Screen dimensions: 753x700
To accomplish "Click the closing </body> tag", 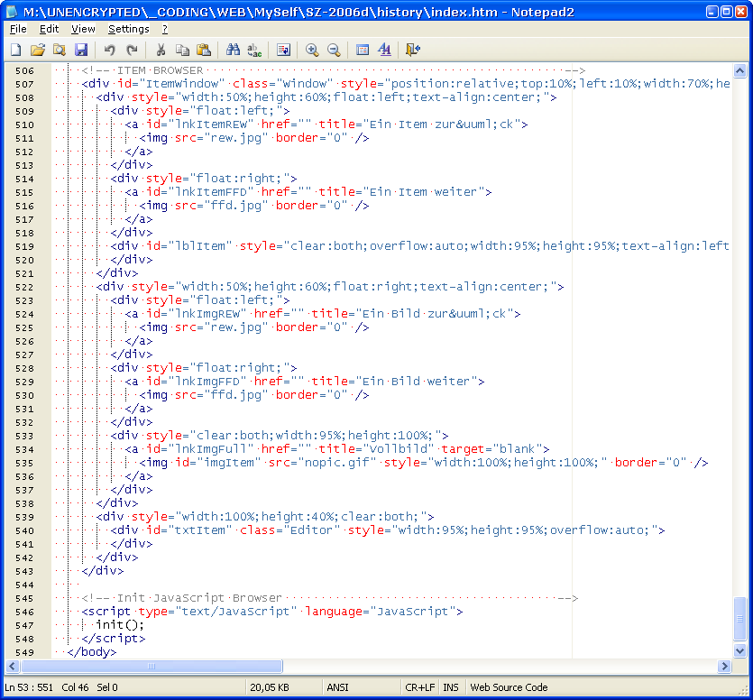I will pos(92,652).
